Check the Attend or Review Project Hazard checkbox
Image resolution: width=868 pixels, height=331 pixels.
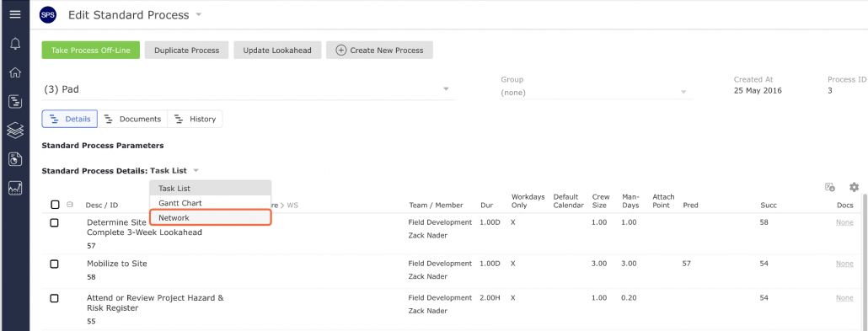coord(54,298)
